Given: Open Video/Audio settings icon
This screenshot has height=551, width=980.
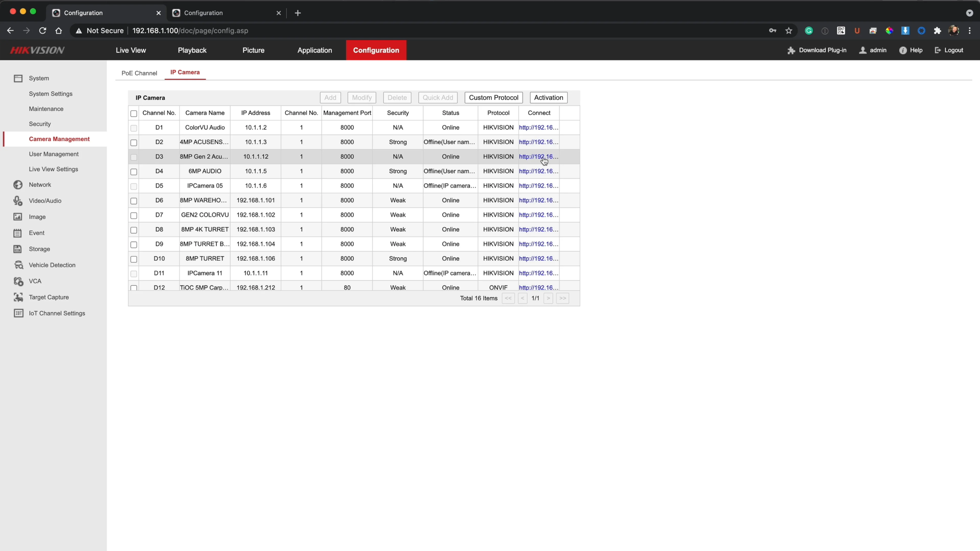Looking at the screenshot, I should pos(18,201).
